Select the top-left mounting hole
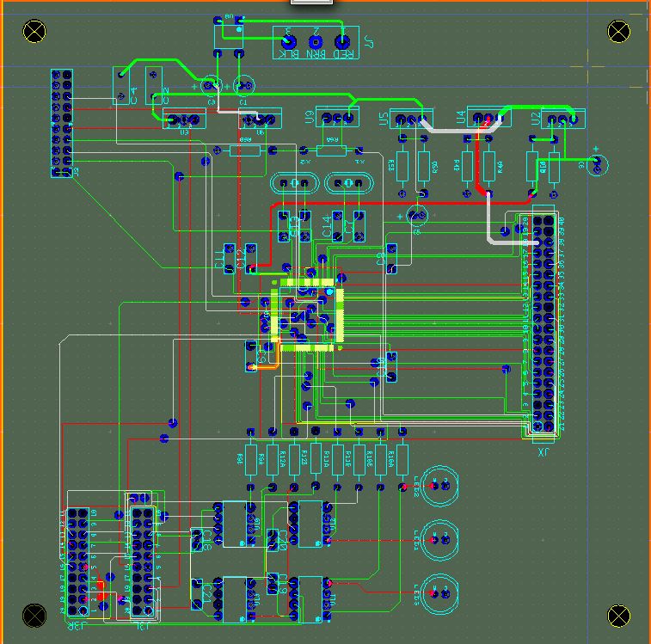 click(x=34, y=31)
